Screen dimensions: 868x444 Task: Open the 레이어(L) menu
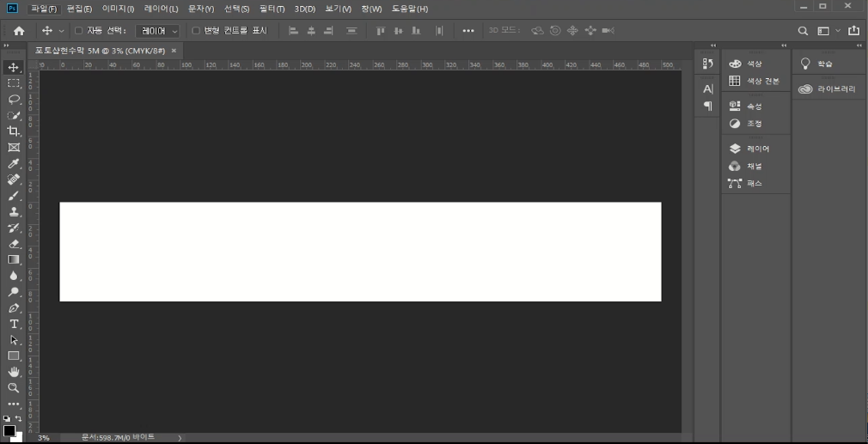tap(161, 9)
